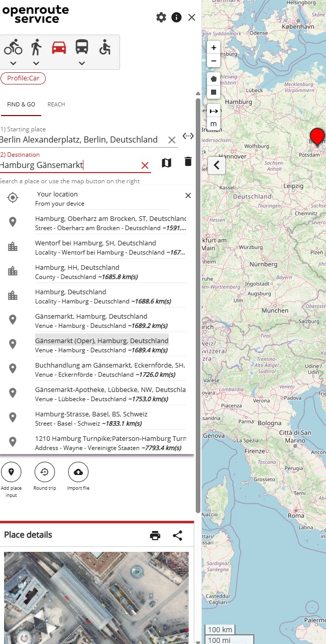Screen dimensions: 326x644
Task: Expand the walking profile dropdown arrow
Action: 36,64
